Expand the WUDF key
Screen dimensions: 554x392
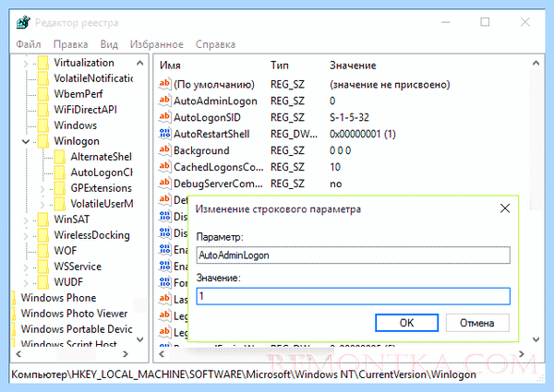[26, 282]
